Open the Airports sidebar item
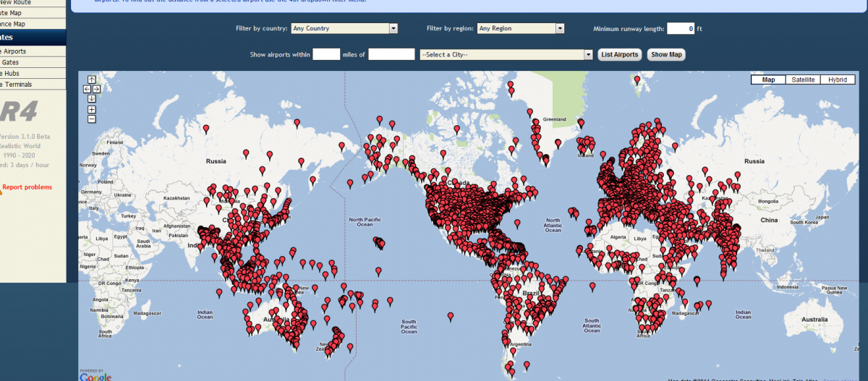This screenshot has height=381, width=868. [33, 51]
